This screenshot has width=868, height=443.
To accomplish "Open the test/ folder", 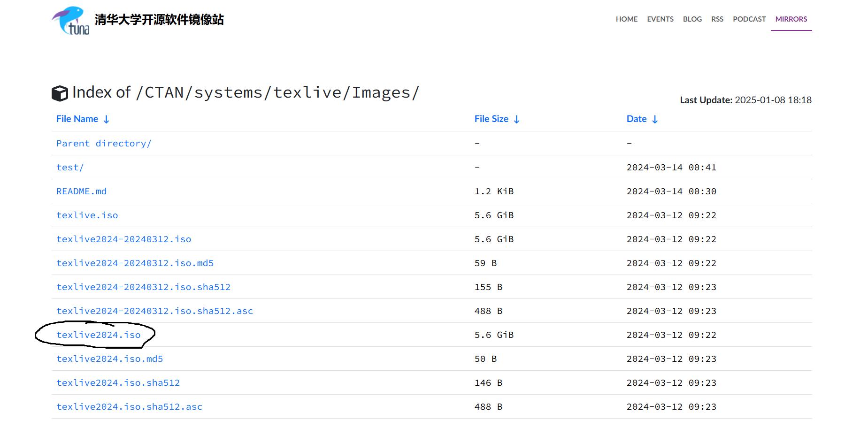I will pos(70,168).
